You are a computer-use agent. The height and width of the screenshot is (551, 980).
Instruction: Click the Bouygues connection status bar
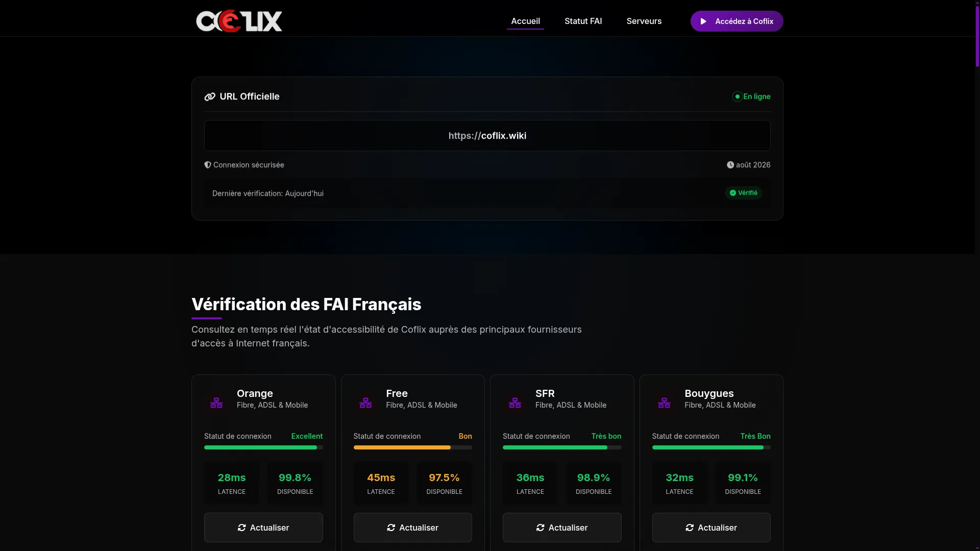[712, 447]
